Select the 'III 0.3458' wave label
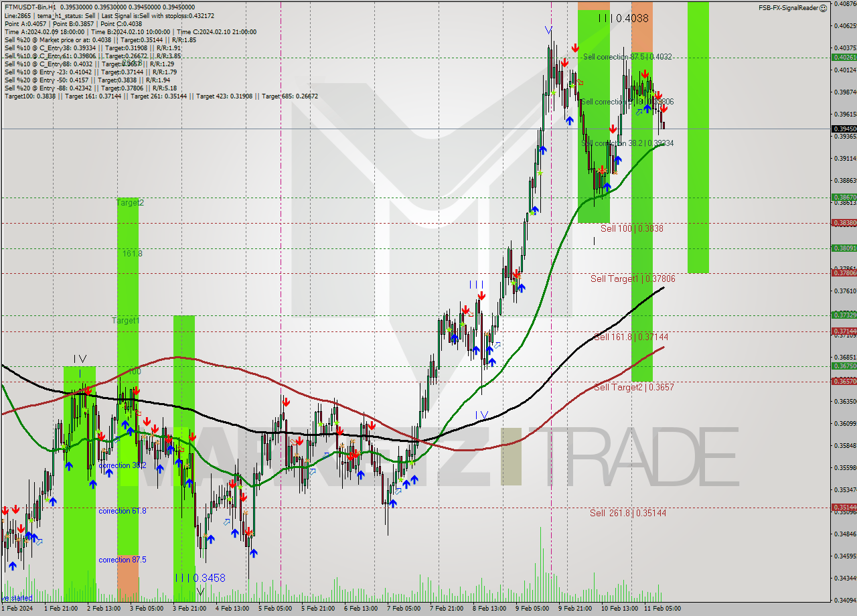857x616 pixels. pyautogui.click(x=200, y=577)
